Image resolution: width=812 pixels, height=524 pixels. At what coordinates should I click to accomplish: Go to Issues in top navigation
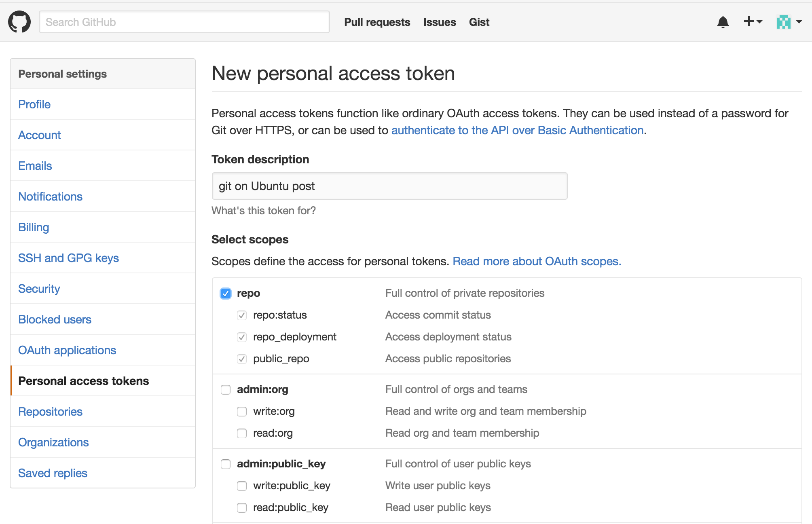point(440,22)
